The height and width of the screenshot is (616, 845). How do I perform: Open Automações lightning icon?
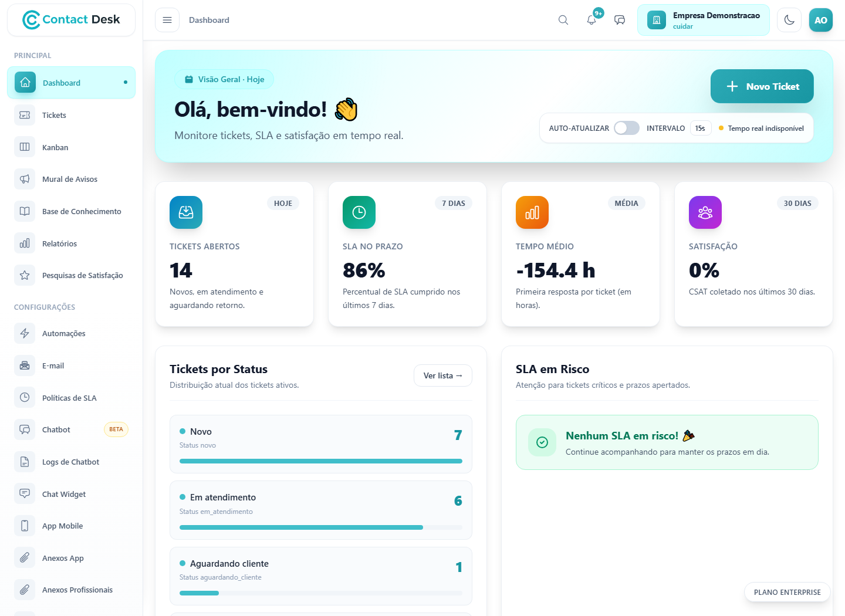pos(25,333)
